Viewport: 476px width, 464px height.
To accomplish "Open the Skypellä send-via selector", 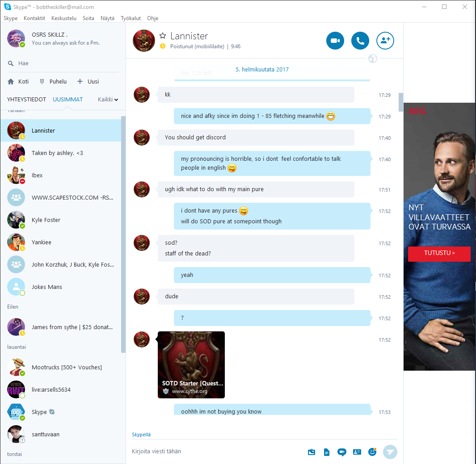I will [x=141, y=435].
